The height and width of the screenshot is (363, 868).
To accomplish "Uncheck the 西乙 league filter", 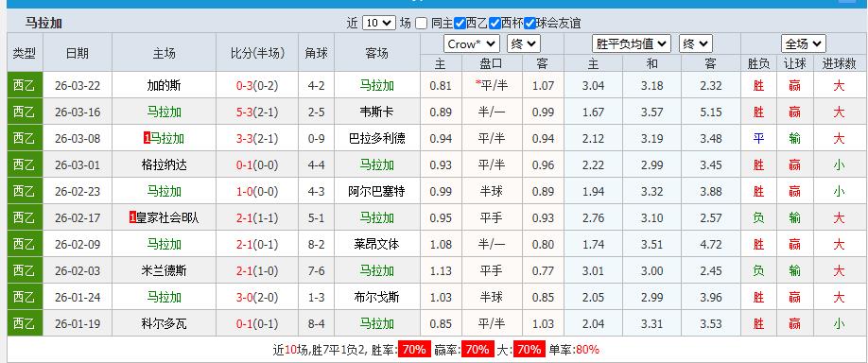I will 460,24.
